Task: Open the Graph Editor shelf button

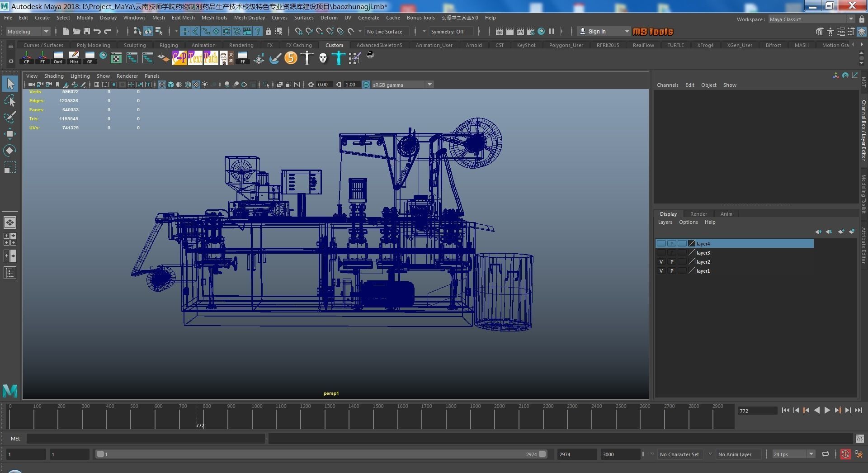Action: coord(90,58)
